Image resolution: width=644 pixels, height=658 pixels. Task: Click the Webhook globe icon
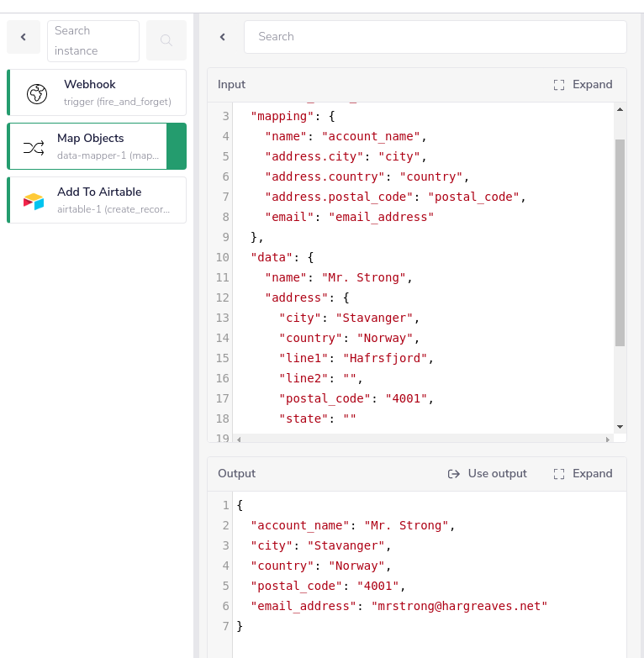37,93
